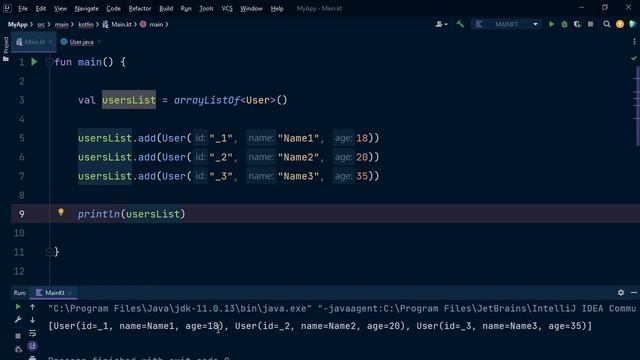The image size is (640, 360).
Task: Collapse the main function fold on line 1
Action: (x=49, y=62)
